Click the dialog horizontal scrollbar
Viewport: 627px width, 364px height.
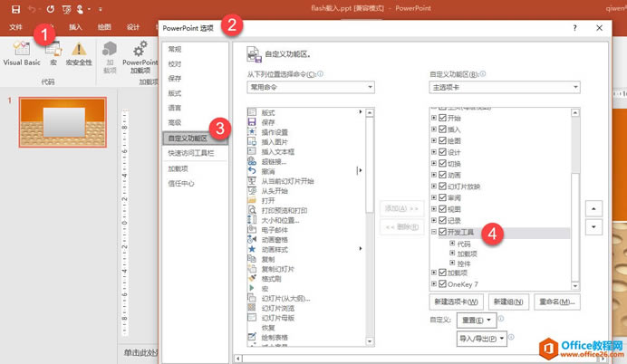pos(420,359)
